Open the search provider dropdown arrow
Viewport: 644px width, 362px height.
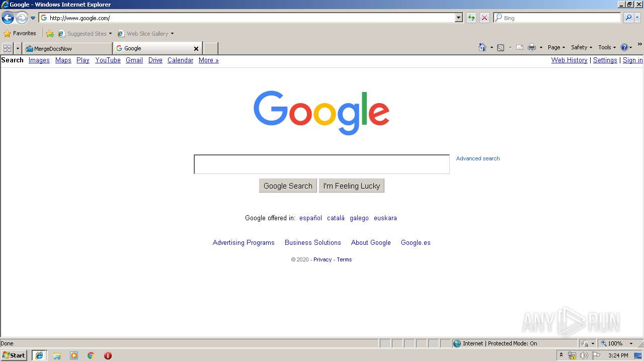pos(637,18)
